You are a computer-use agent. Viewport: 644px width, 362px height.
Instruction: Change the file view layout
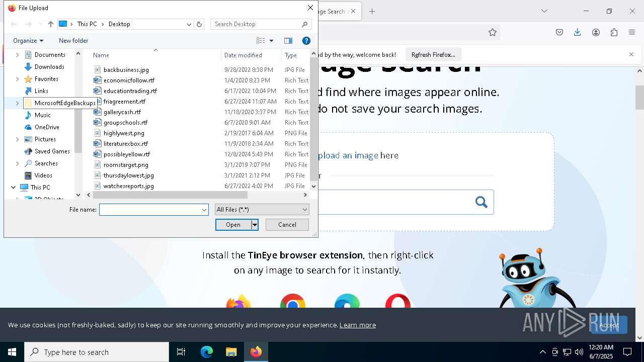[x=261, y=41]
